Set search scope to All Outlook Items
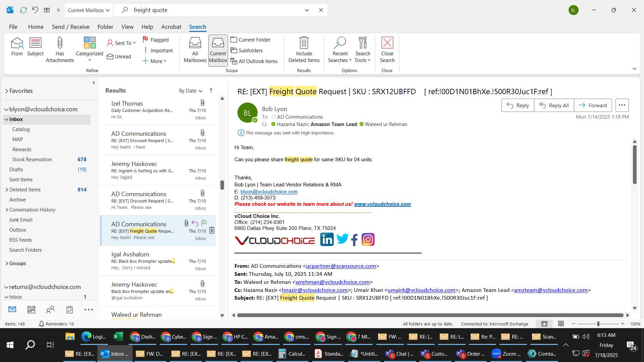 coord(254,61)
